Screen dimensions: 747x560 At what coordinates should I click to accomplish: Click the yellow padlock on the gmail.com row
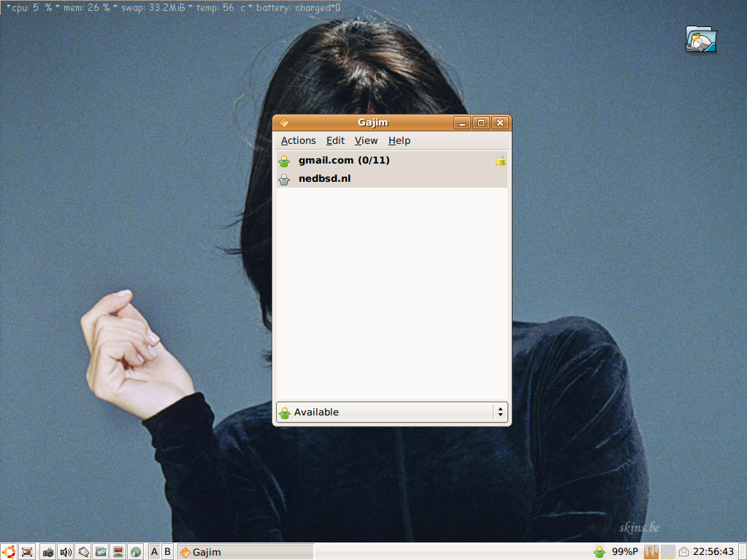pyautogui.click(x=500, y=160)
